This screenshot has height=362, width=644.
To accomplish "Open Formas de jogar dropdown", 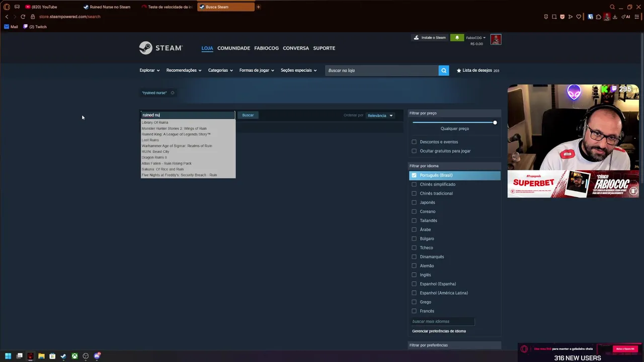I will click(x=257, y=70).
